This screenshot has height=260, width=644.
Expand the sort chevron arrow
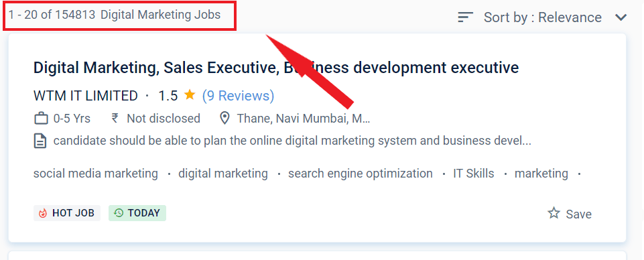click(x=621, y=17)
